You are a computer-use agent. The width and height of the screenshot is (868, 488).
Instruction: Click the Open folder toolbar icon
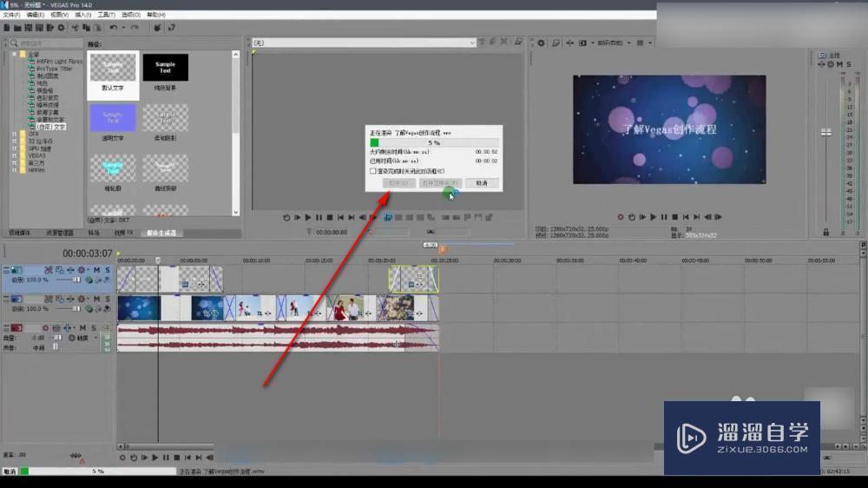click(17, 28)
